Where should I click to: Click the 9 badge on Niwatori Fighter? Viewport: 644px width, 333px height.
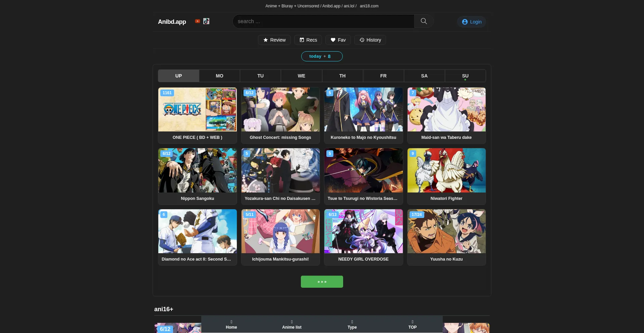coord(413,154)
